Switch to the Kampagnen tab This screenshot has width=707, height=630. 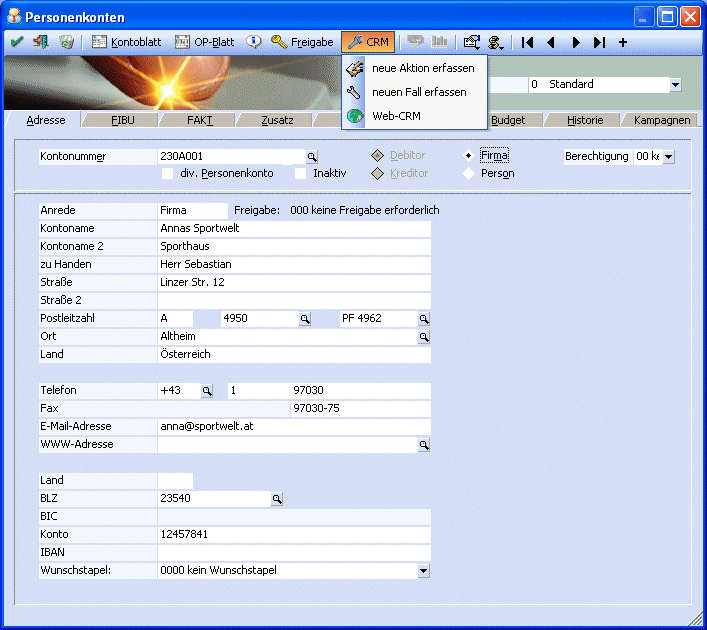(x=661, y=120)
